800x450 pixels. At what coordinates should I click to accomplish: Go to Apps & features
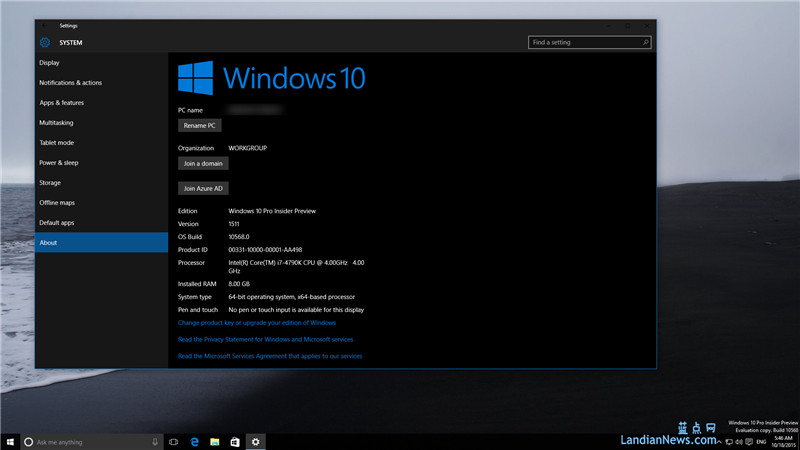(x=102, y=103)
